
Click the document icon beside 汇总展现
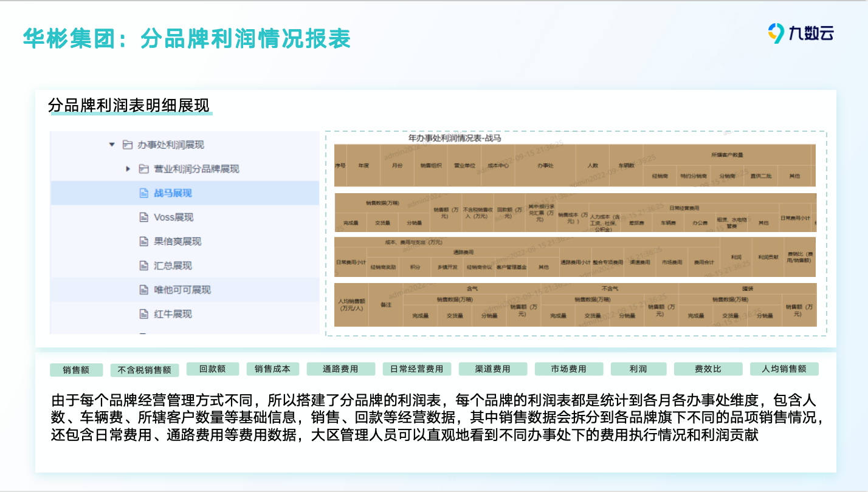click(x=144, y=265)
